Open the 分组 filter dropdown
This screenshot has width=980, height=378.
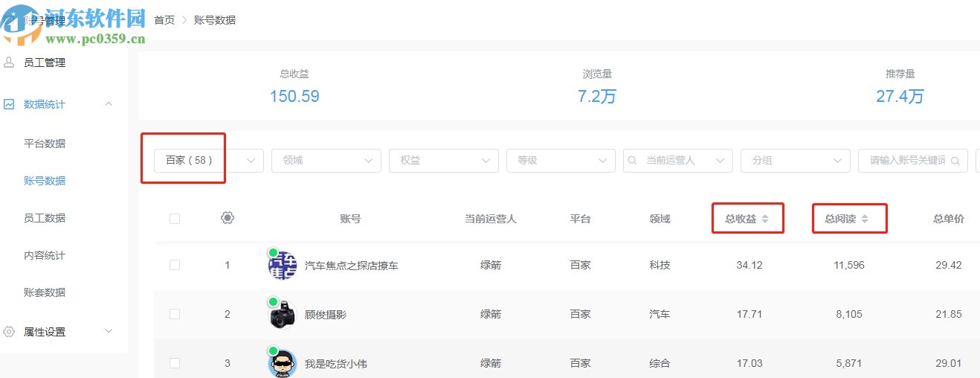pos(796,160)
